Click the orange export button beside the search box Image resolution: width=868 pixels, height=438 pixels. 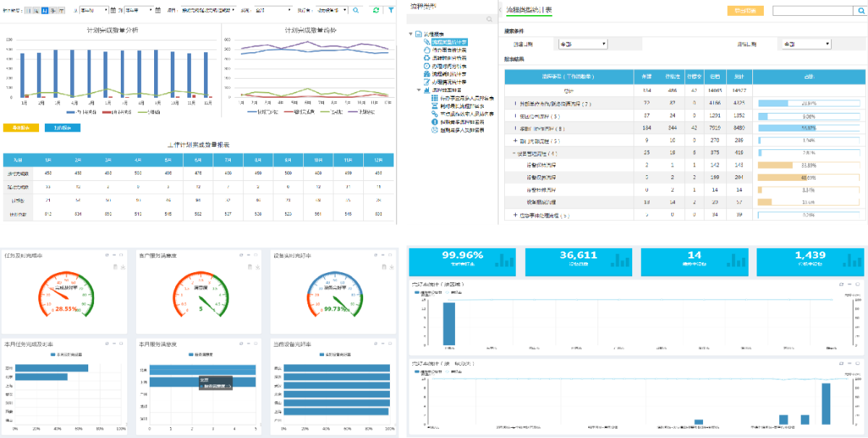pyautogui.click(x=744, y=11)
